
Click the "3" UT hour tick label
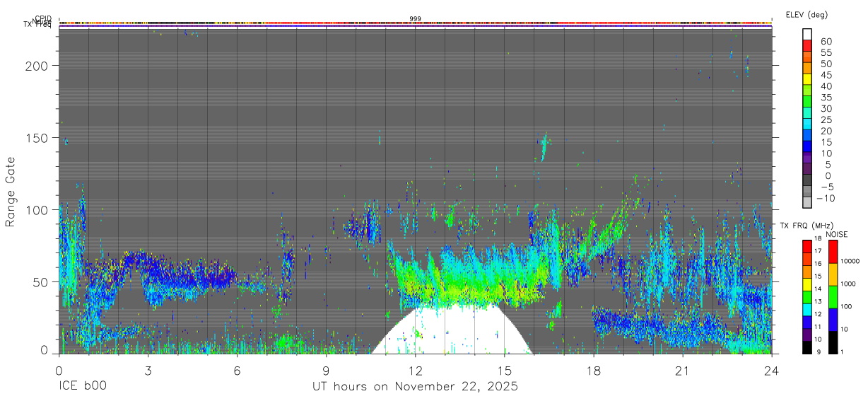click(x=148, y=371)
